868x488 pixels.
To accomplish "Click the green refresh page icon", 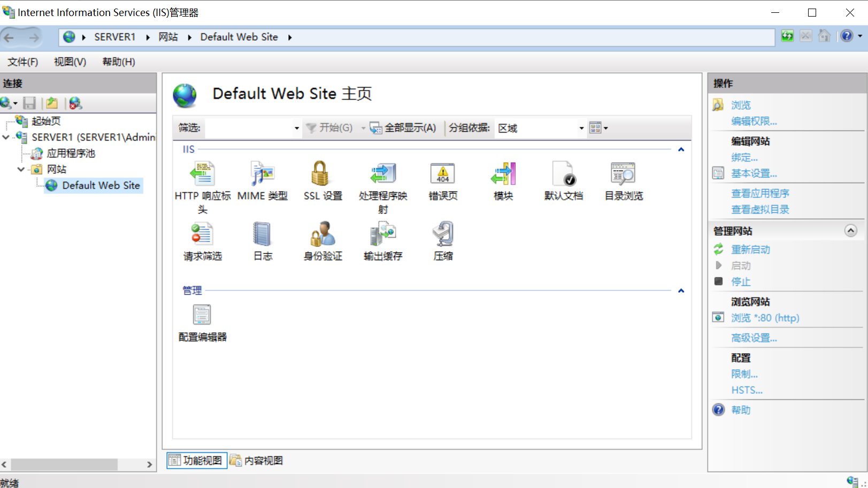I will coord(787,36).
